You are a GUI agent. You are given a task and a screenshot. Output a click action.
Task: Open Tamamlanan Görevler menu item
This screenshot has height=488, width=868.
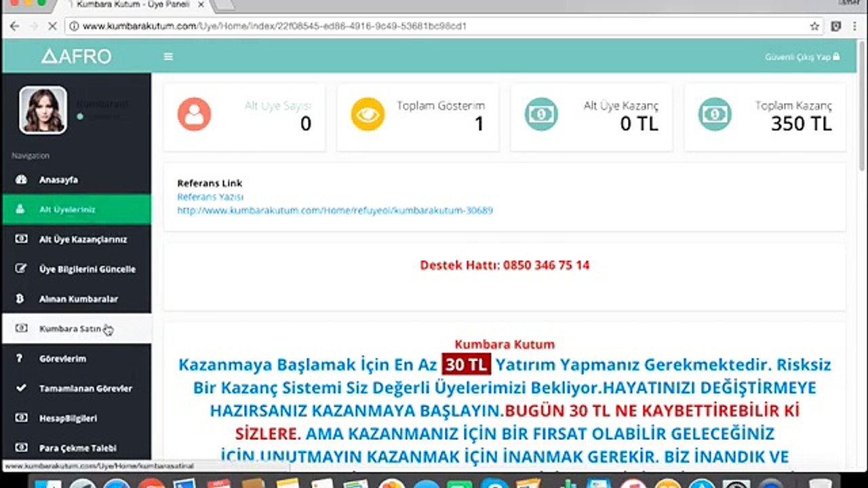[x=76, y=388]
